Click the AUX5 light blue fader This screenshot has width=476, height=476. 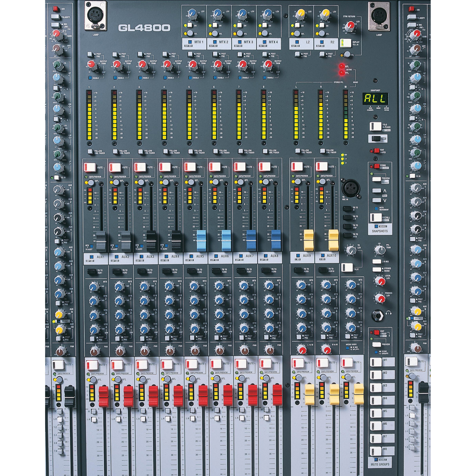click(x=201, y=240)
